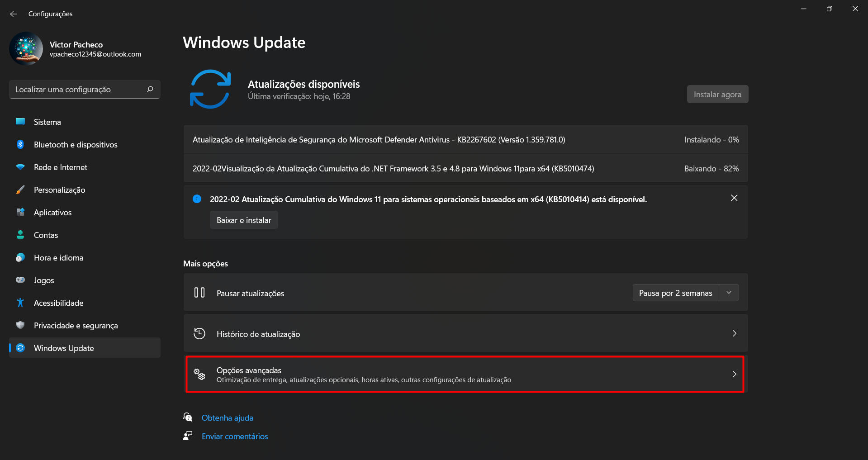Click the Localizar uma configuração search field
Screen dimensions: 868x460
[x=85, y=90]
